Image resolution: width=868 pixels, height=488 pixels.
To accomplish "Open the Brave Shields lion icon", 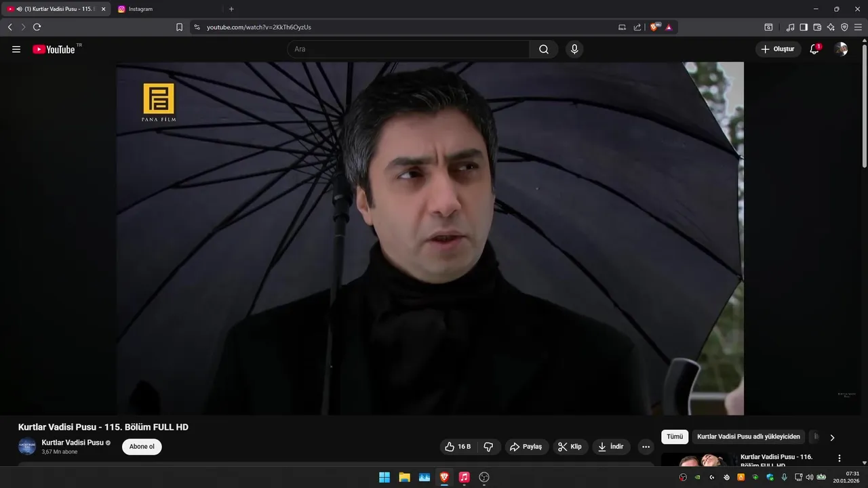I will [655, 27].
